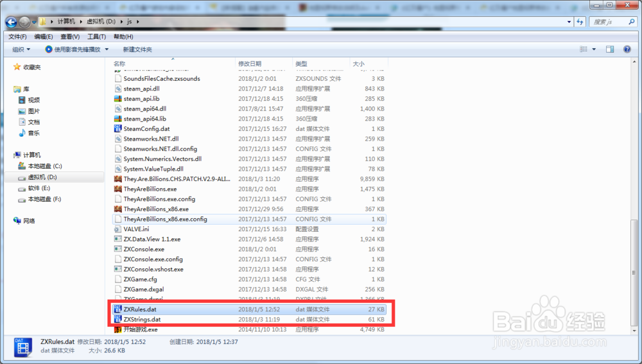The height and width of the screenshot is (364, 642).
Task: Select 虚拟机 (D:) drive in sidebar
Action: pyautogui.click(x=42, y=177)
